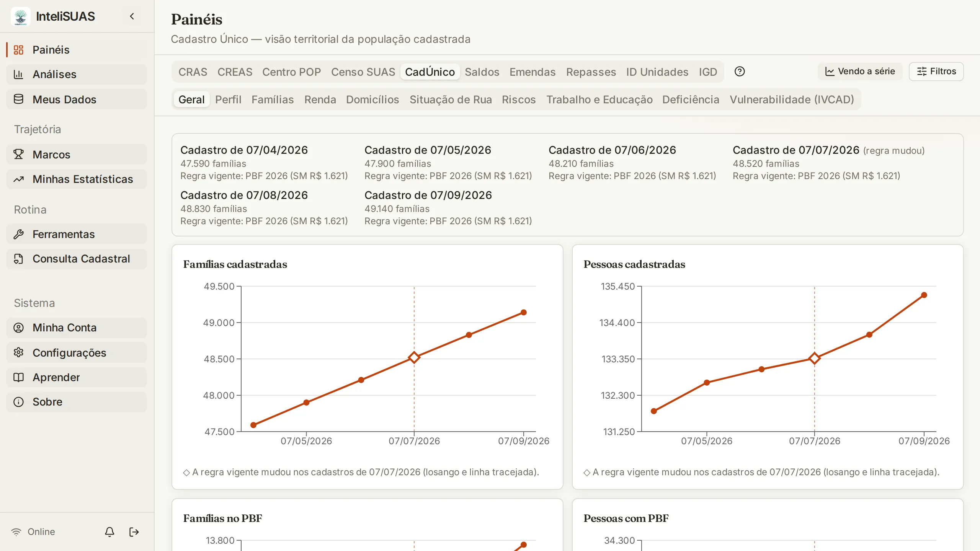Image resolution: width=980 pixels, height=551 pixels.
Task: Select the Trabalho e Educação sub-tab
Action: coord(599,99)
